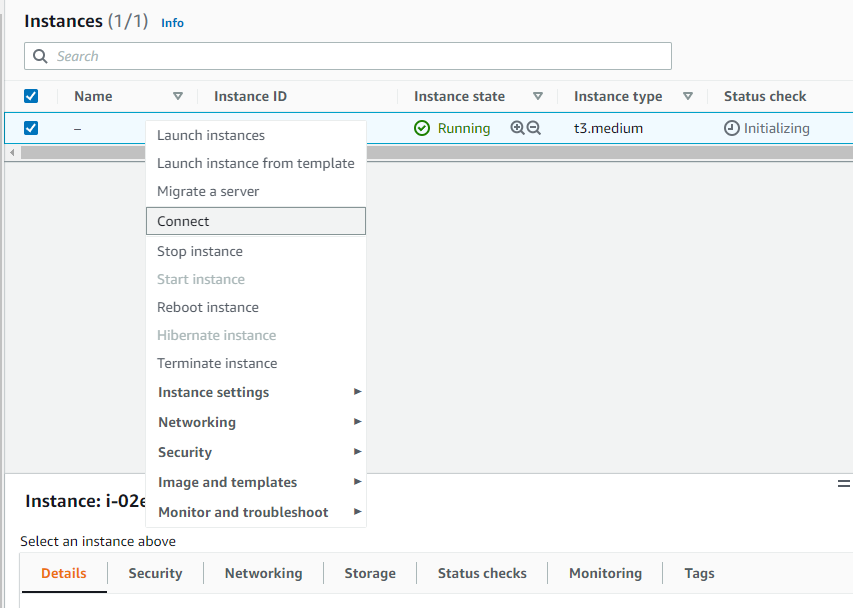Uncheck the selected instance row checkbox
Image resolution: width=853 pixels, height=608 pixels.
(31, 128)
